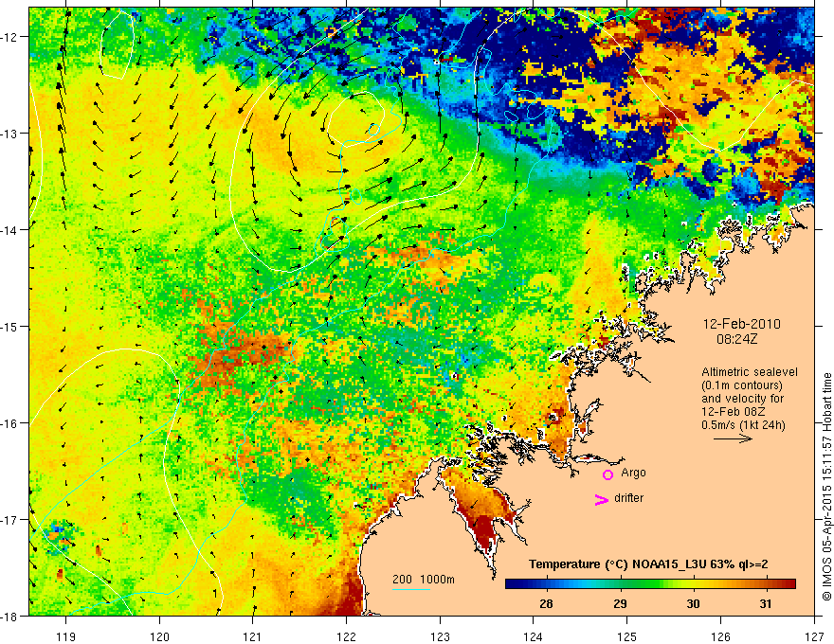The height and width of the screenshot is (644, 834).
Task: Click longitude axis label 126
Action: pos(720,636)
